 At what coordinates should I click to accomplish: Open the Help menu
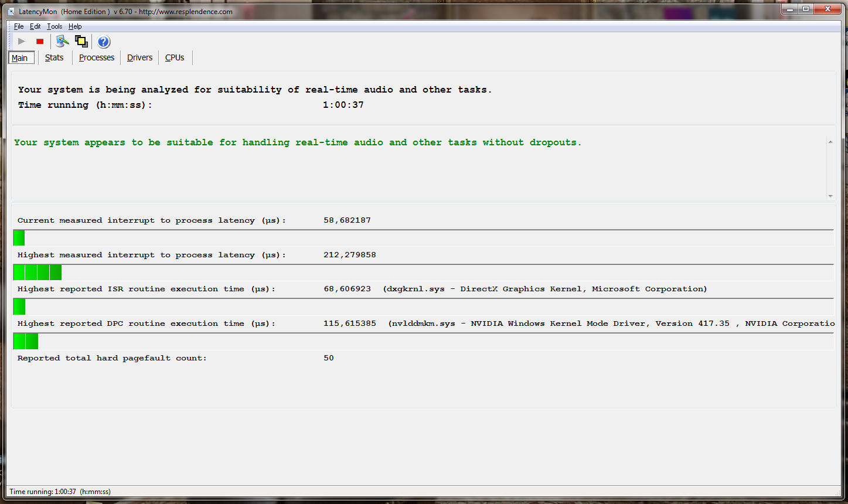(x=75, y=26)
